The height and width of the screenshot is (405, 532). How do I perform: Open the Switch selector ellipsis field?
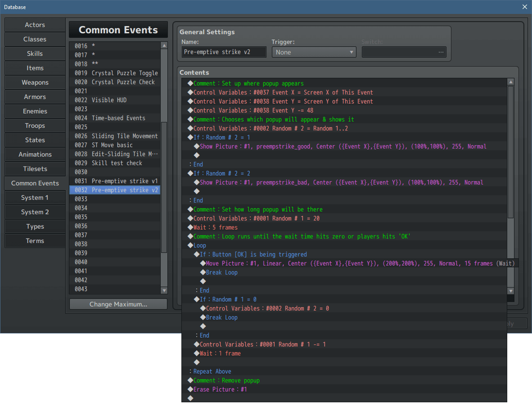tap(404, 52)
